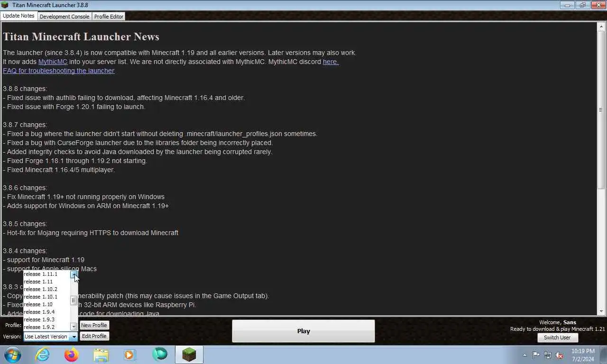Open the MythicMC link
Screen dimensions: 607x364
[x=53, y=62]
